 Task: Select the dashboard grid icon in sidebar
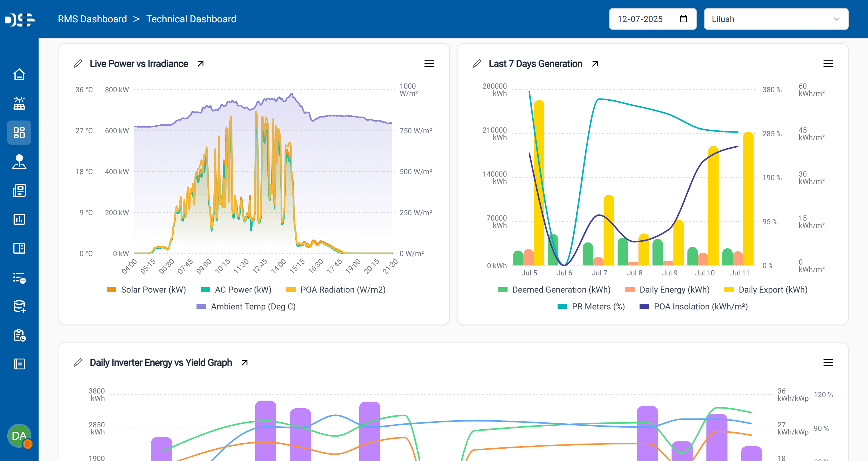pyautogui.click(x=19, y=133)
